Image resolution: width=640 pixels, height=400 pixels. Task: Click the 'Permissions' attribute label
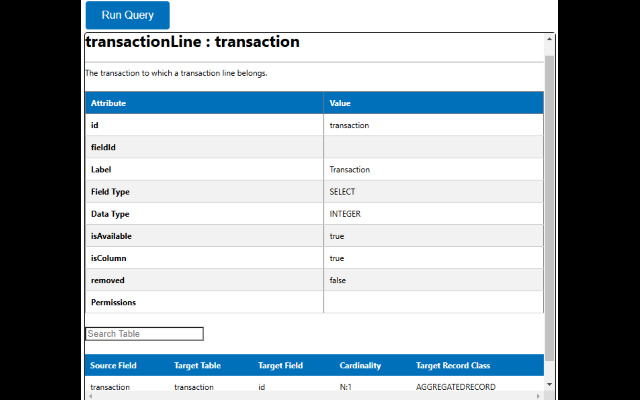coord(113,302)
